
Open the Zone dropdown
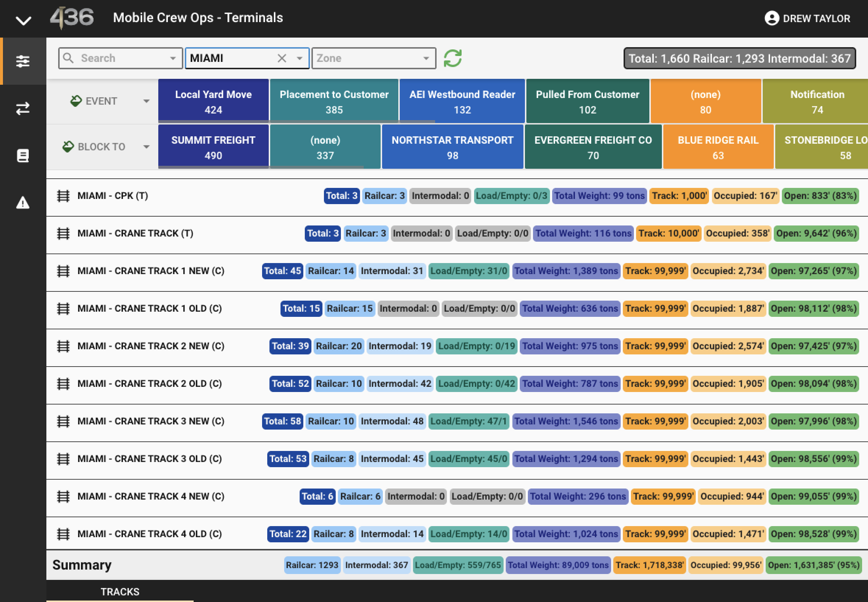(374, 58)
